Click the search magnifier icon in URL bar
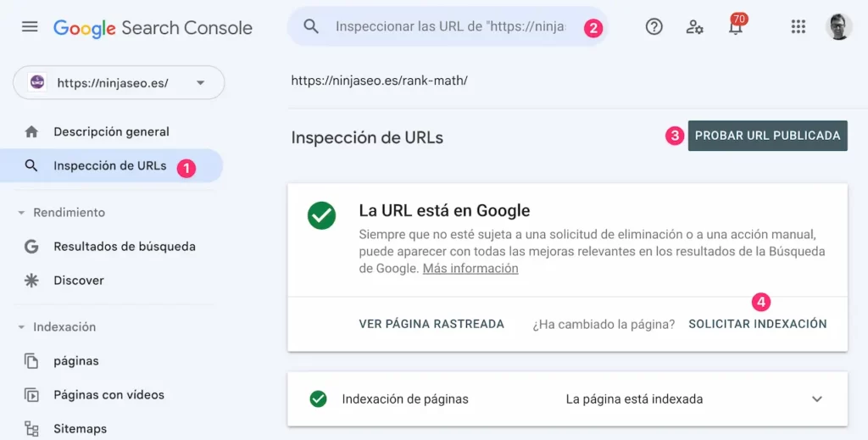The height and width of the screenshot is (440, 868). coord(311,26)
